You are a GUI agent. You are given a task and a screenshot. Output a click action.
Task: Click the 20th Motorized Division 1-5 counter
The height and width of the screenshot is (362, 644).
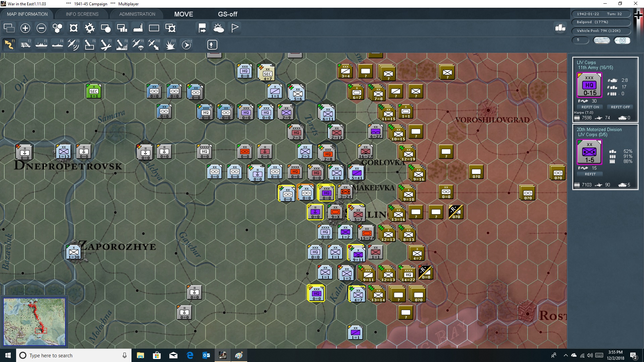tap(589, 152)
